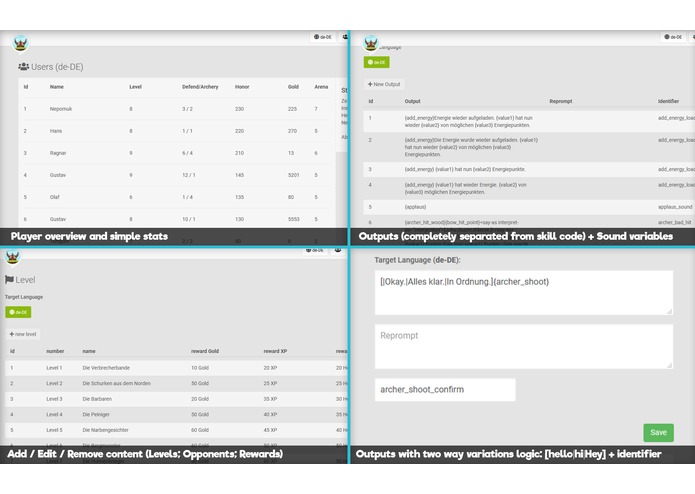Click the new level button

click(23, 334)
